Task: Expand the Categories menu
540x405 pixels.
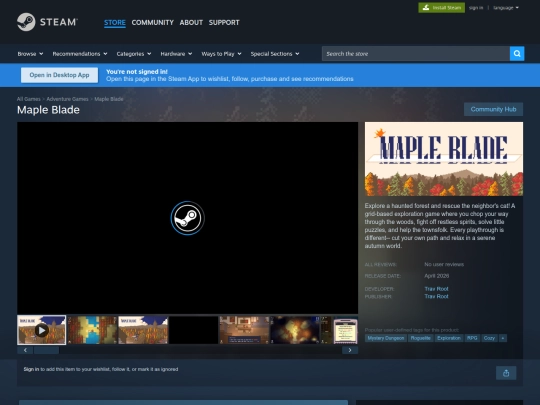Action: point(134,54)
